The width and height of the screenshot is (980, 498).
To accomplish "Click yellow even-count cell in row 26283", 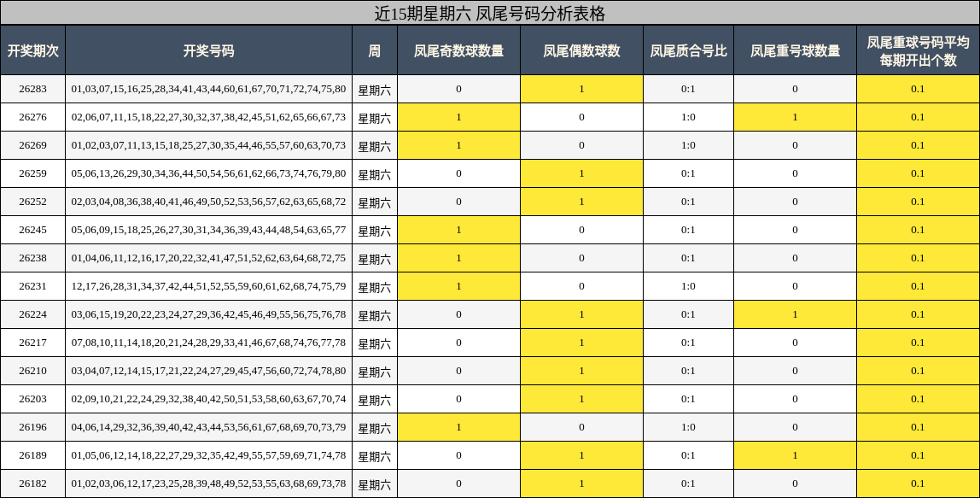I will pos(581,89).
